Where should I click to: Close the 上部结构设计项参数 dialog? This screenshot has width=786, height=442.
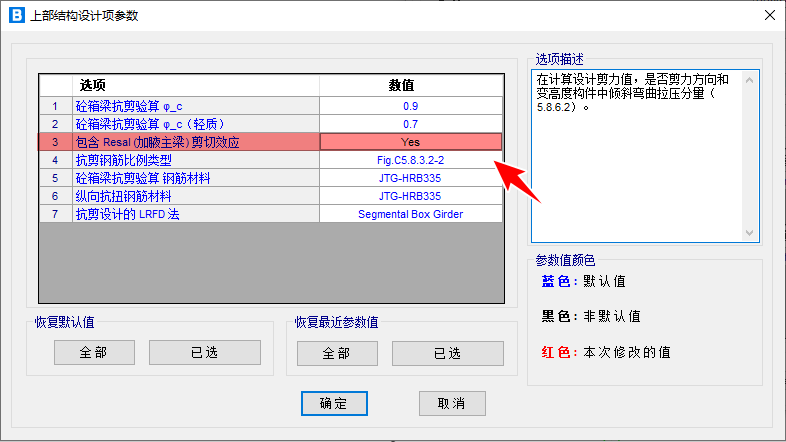[767, 15]
